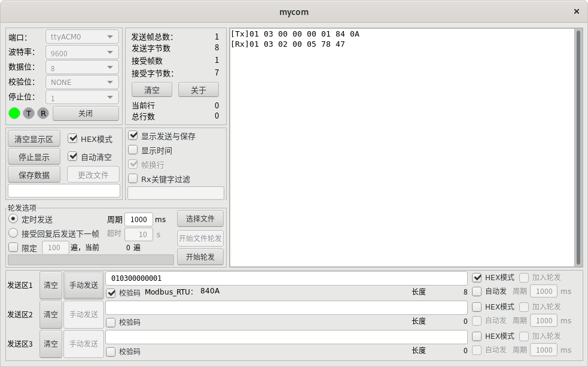Click the green connection status indicator
Image resolution: width=588 pixels, height=367 pixels.
pos(13,113)
